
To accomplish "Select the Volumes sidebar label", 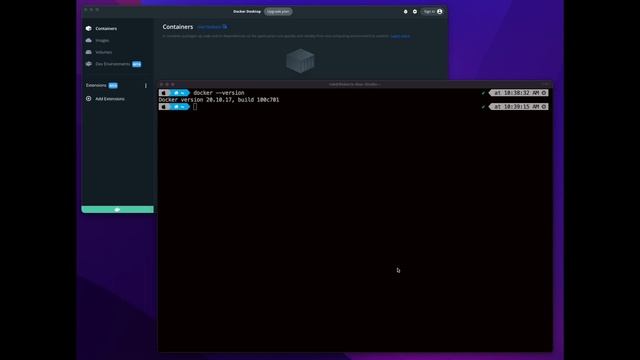I will pos(104,52).
